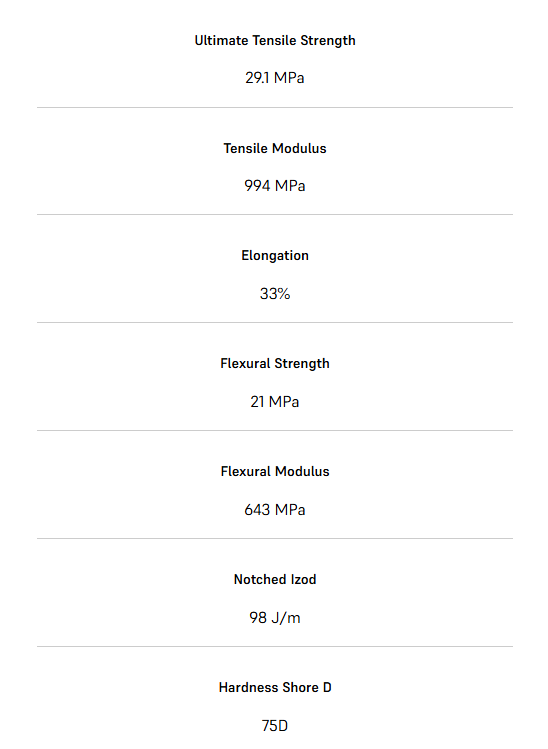Click the Flexural Modulus heading
The height and width of the screenshot is (749, 548).
pos(275,471)
